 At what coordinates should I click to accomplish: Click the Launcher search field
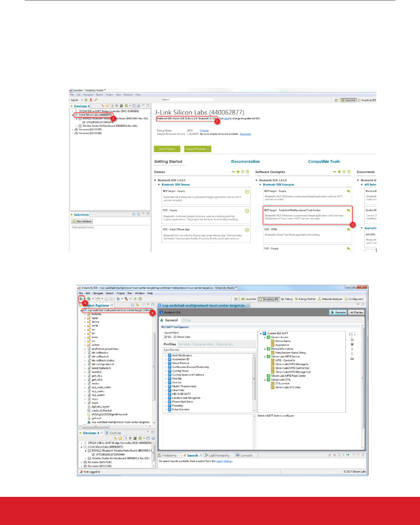pyautogui.click(x=187, y=100)
